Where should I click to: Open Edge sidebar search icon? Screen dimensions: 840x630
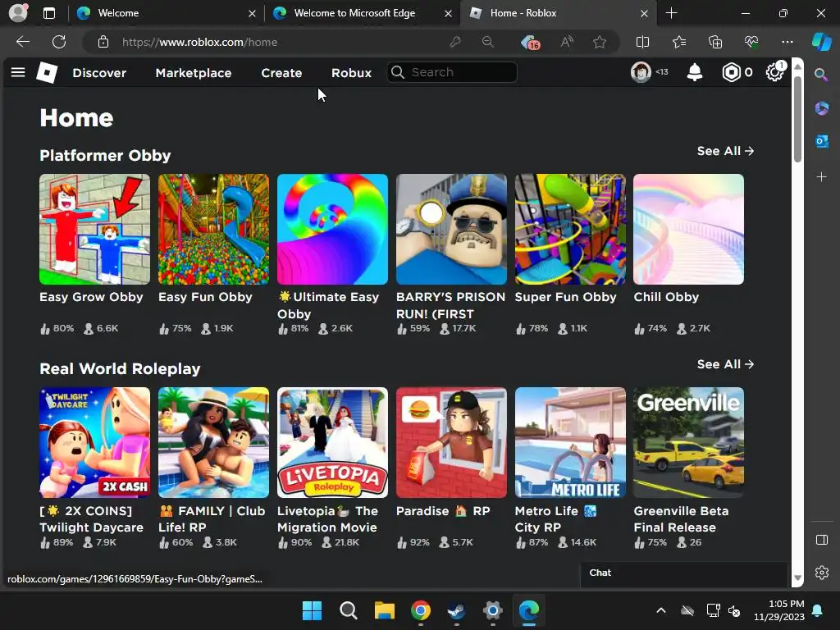tap(821, 75)
